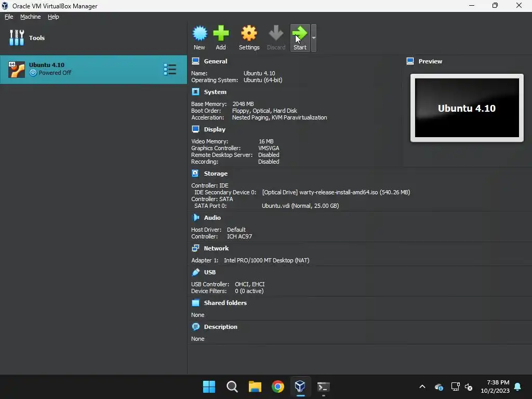This screenshot has width=532, height=399.
Task: Open the notification bell icon
Action: click(518, 387)
